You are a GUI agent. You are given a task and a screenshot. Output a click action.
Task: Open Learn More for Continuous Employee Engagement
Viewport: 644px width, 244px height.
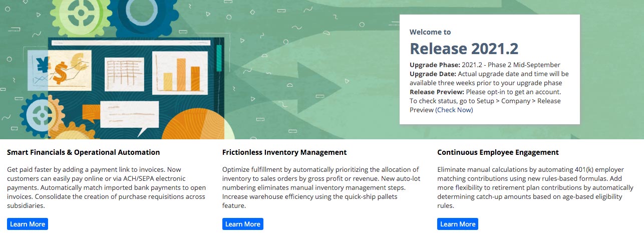458,224
